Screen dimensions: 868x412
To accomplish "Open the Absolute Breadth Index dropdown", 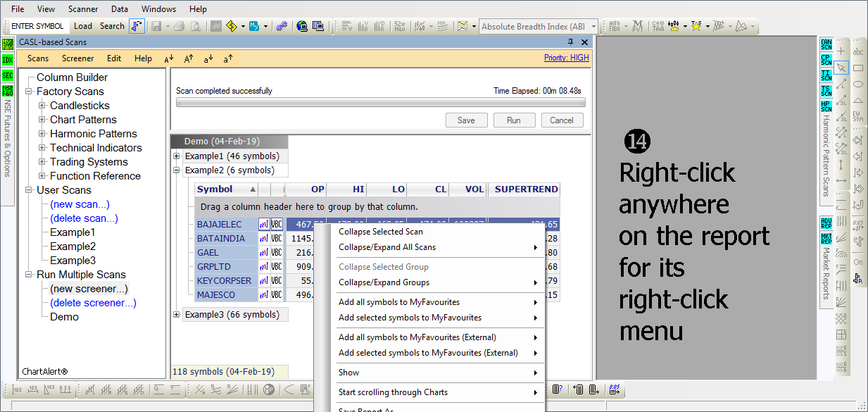I will click(x=594, y=27).
